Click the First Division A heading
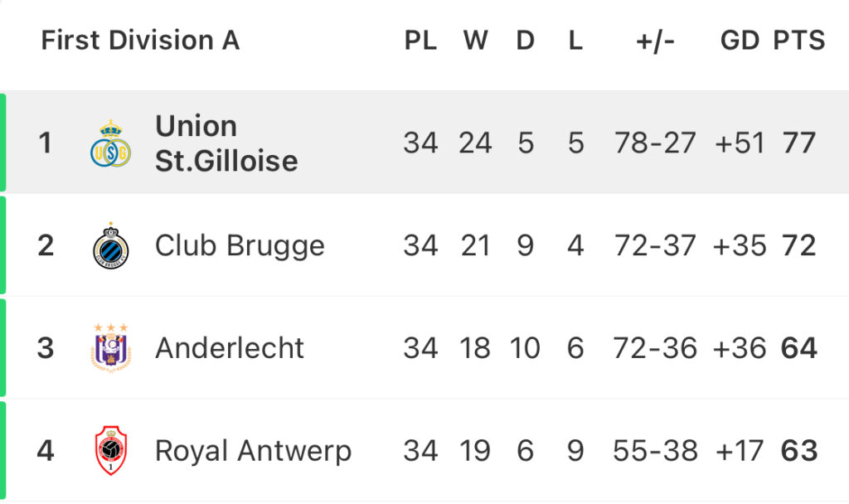The image size is (849, 504). tap(140, 40)
